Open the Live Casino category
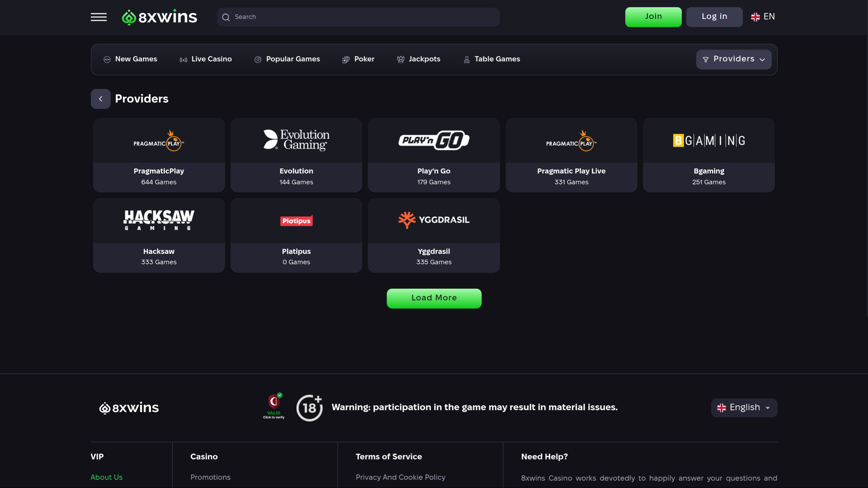 pyautogui.click(x=206, y=59)
